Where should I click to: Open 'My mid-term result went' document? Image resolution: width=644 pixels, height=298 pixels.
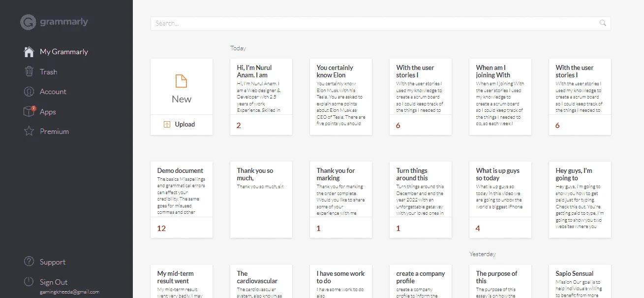182,281
